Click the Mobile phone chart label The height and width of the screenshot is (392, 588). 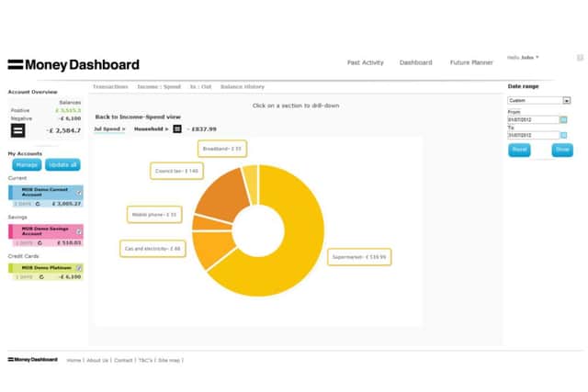tap(154, 215)
